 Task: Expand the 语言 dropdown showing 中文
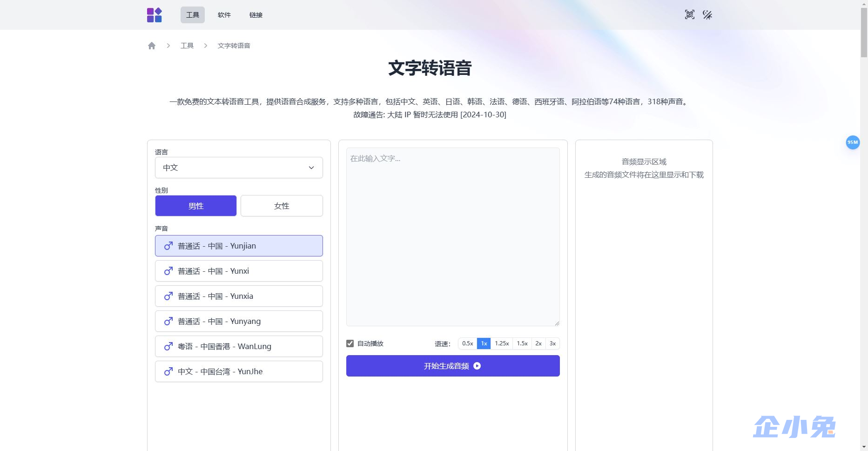pos(239,168)
